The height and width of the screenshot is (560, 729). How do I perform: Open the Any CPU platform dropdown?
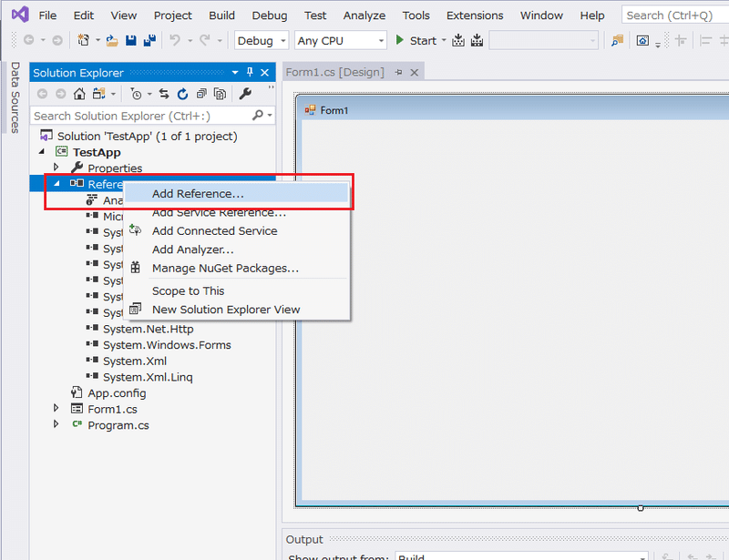pyautogui.click(x=341, y=41)
